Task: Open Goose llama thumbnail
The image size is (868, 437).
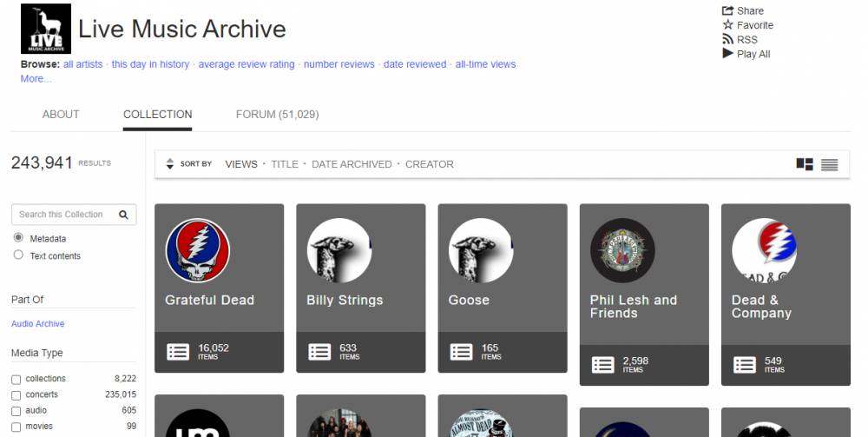Action: (481, 250)
